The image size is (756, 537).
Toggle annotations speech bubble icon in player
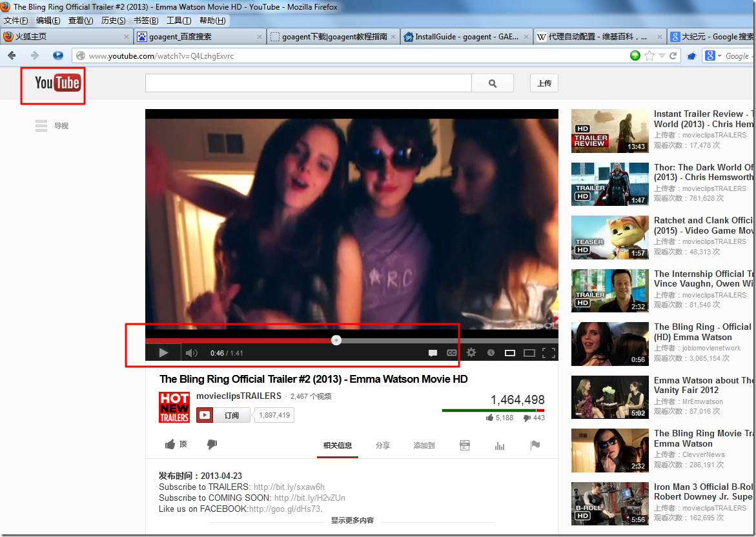click(433, 353)
